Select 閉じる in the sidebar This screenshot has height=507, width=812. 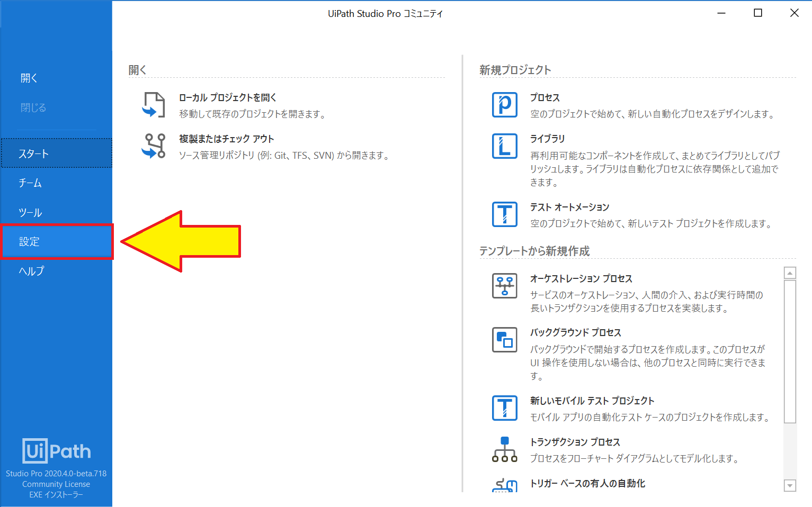click(33, 108)
